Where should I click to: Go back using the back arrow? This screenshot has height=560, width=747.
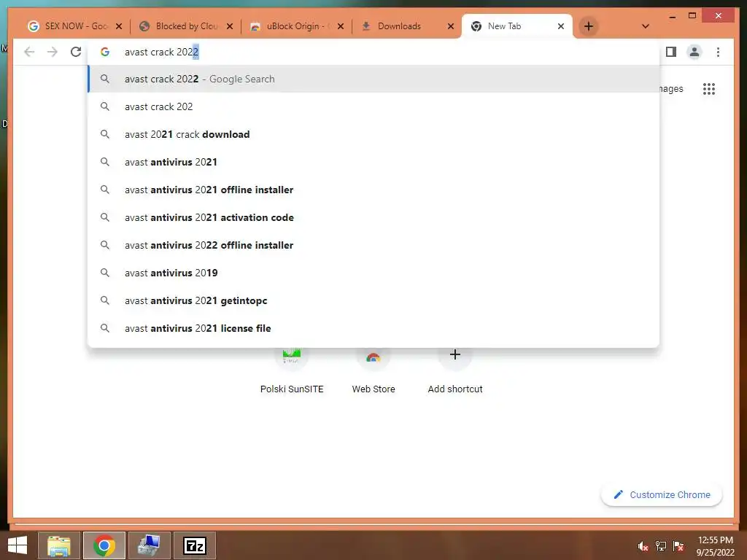click(29, 52)
